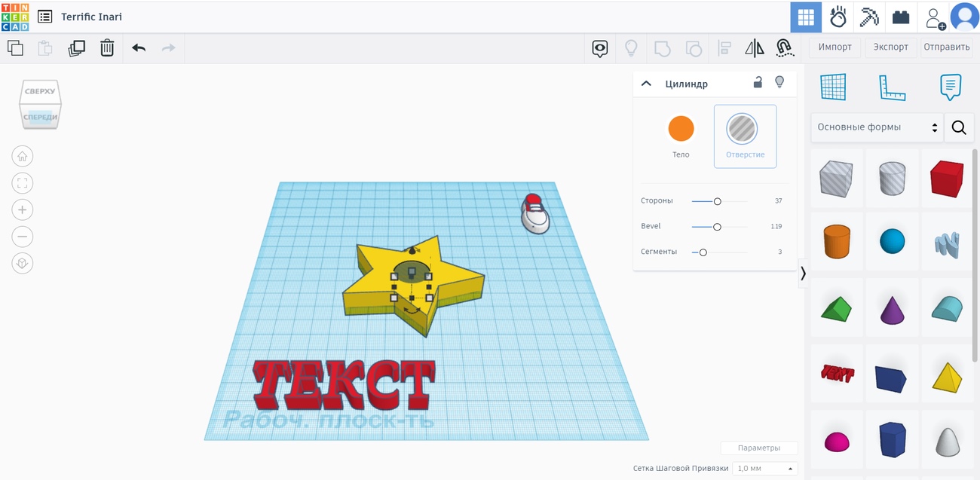The width and height of the screenshot is (980, 480).
Task: Open the Параметры button above the grid settings
Action: click(759, 447)
